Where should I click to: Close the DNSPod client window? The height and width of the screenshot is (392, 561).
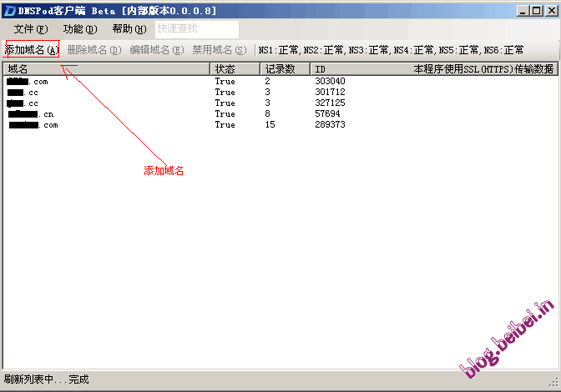pos(551,11)
